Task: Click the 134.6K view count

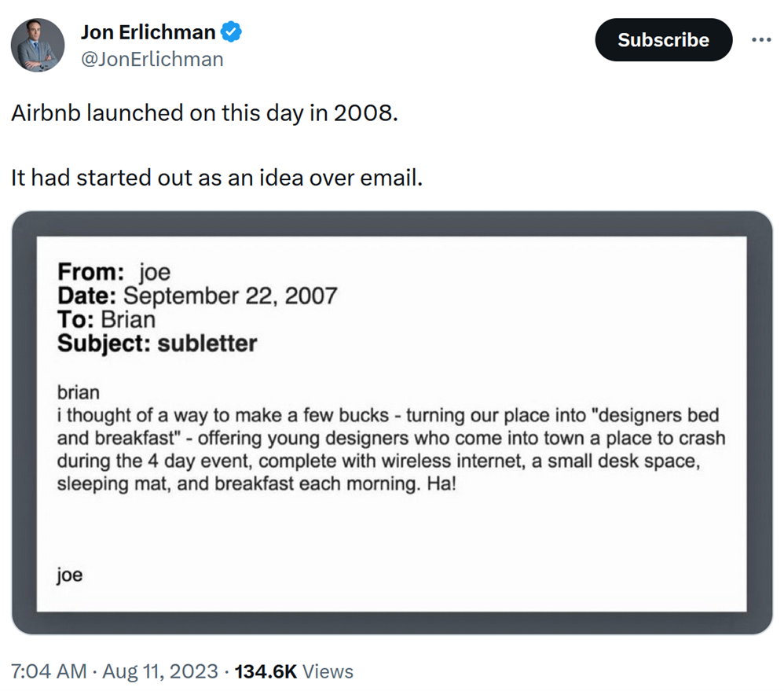Action: pos(266,671)
